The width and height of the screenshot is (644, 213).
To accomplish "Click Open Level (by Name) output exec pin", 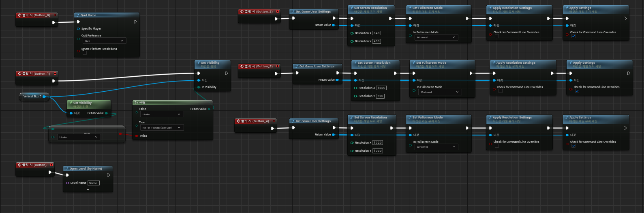I will click(x=108, y=175).
